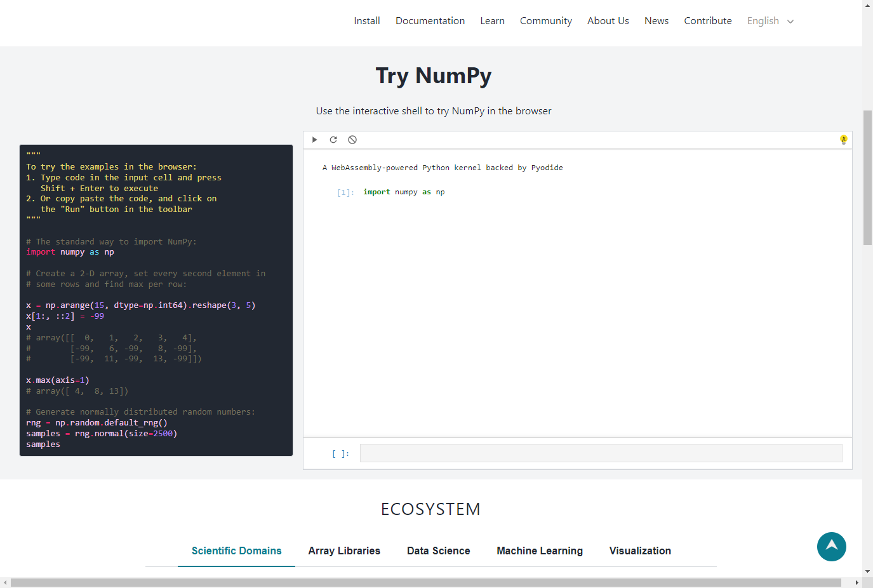This screenshot has width=873, height=588.
Task: Go to the Documentation page
Action: coord(430,21)
